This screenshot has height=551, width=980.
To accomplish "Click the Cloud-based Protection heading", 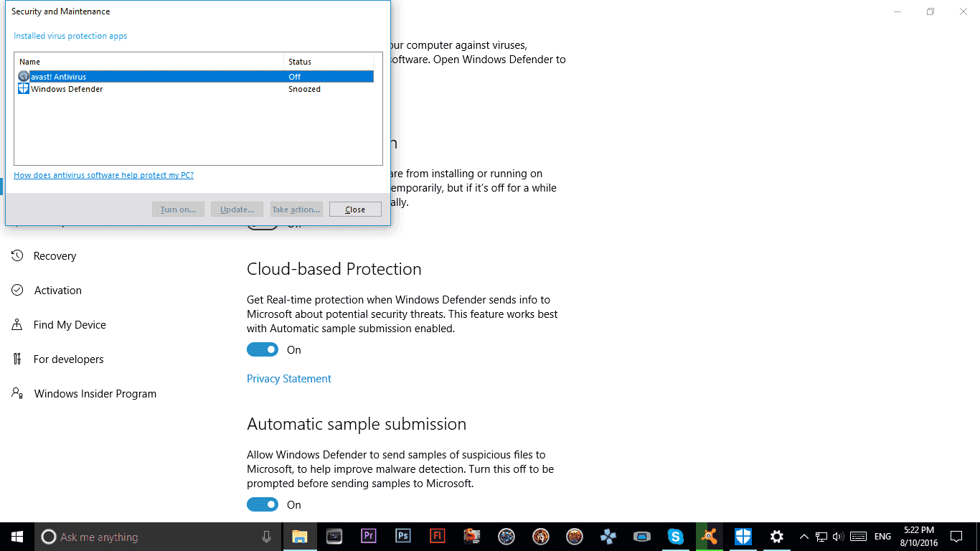I will pos(334,269).
